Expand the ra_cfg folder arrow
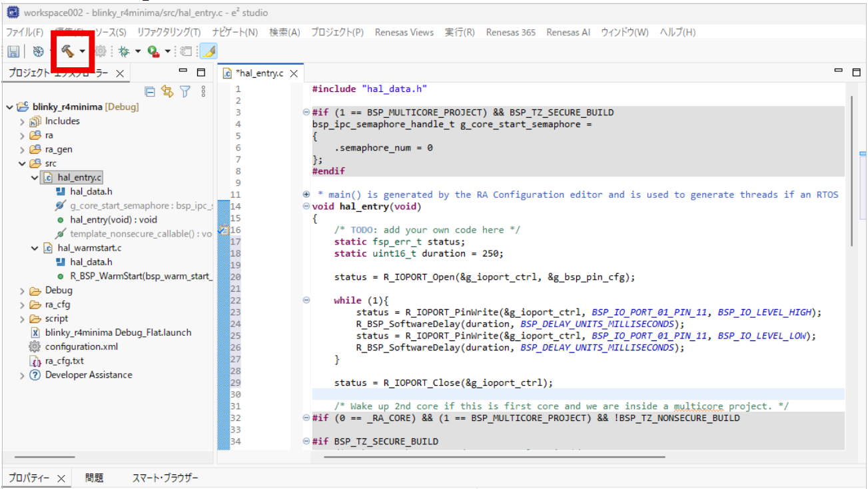Screen dimensions: 868x489 click(22, 304)
